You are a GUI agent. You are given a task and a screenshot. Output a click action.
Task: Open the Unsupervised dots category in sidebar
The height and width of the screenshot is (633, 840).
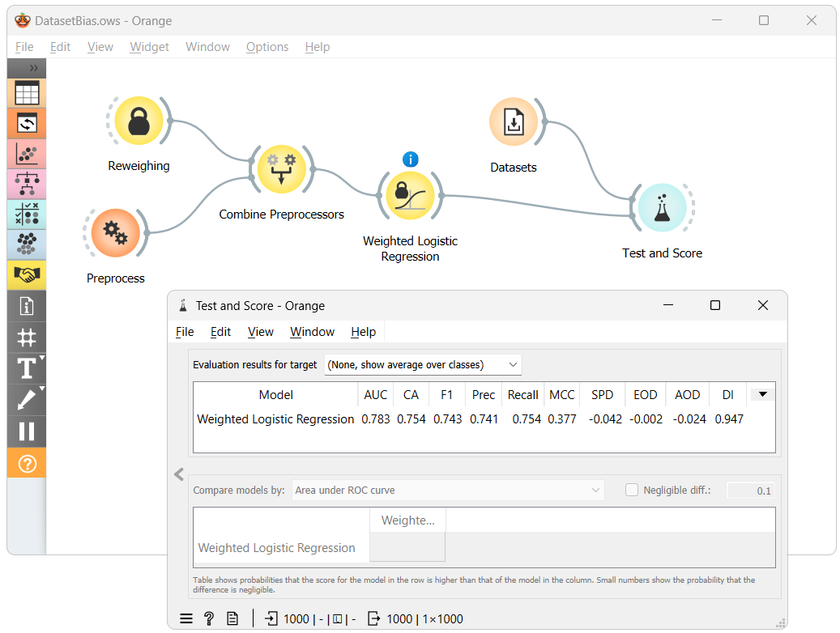27,244
